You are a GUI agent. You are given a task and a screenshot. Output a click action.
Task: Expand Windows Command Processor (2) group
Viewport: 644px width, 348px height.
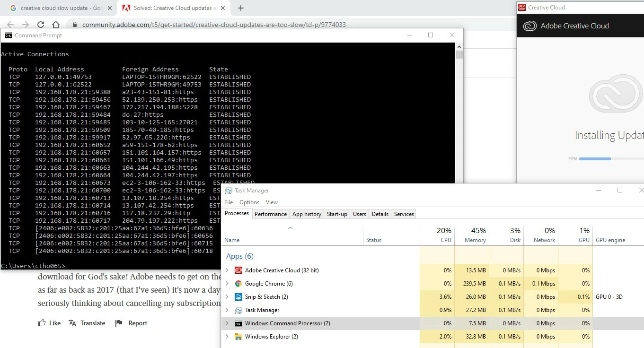227,323
